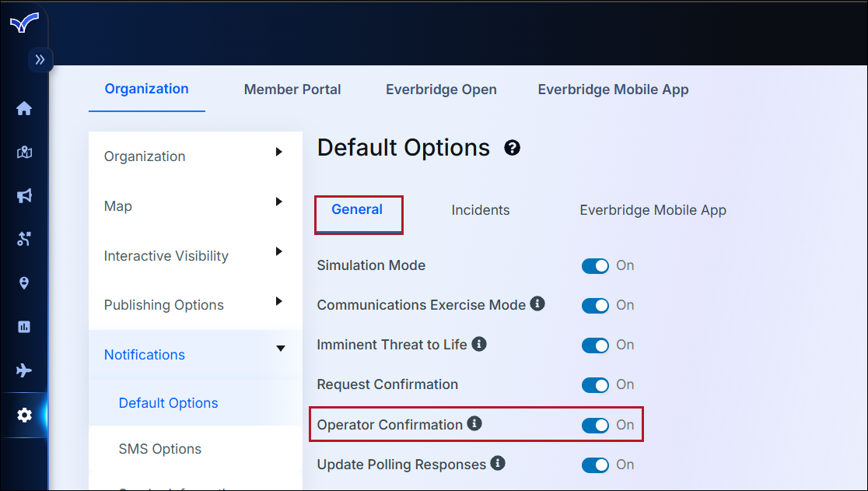This screenshot has height=491, width=868.
Task: Toggle Imminent Threat to Life switch
Action: 595,345
